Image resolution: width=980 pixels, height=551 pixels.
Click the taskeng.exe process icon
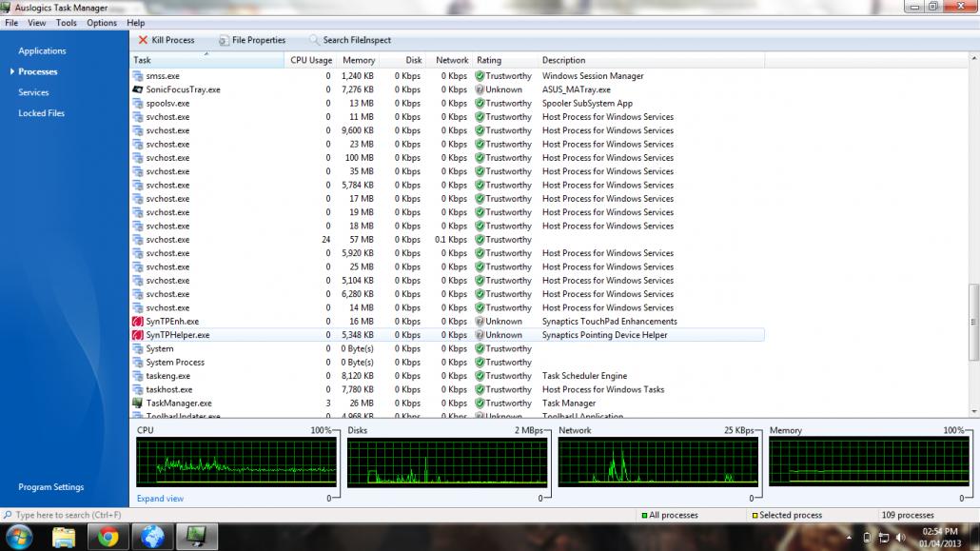(x=138, y=376)
